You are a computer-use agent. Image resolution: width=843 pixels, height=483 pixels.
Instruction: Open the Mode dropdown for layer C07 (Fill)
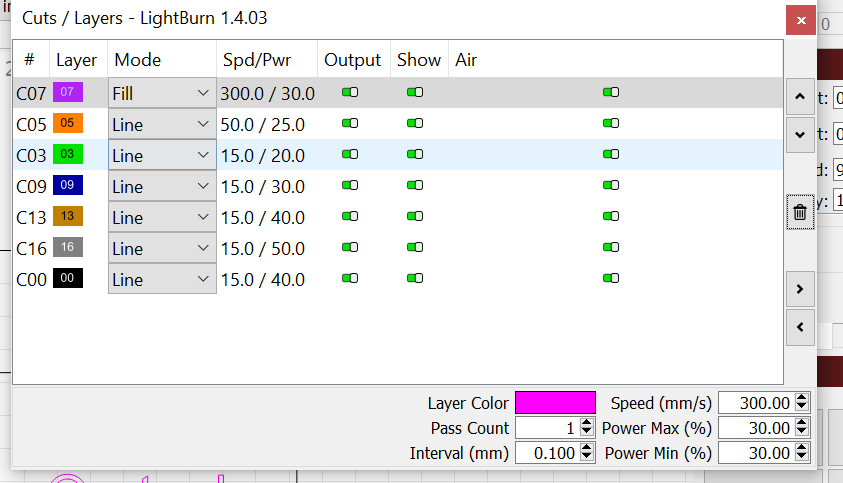click(x=162, y=93)
